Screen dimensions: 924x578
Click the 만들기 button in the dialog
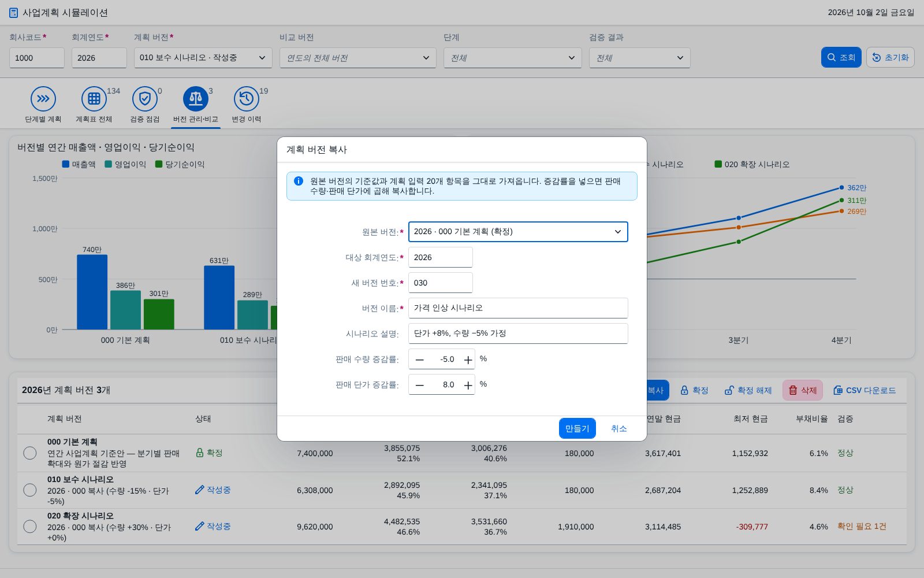click(577, 428)
